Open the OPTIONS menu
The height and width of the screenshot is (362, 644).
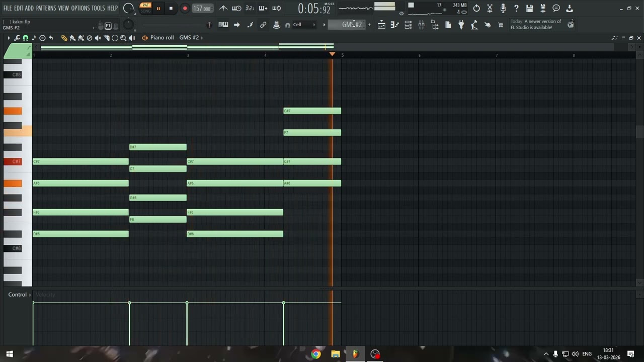tap(80, 8)
